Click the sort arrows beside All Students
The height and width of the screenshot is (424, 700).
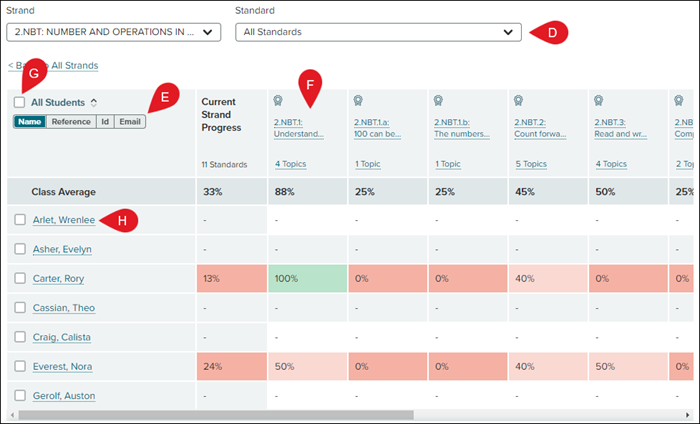pyautogui.click(x=94, y=102)
